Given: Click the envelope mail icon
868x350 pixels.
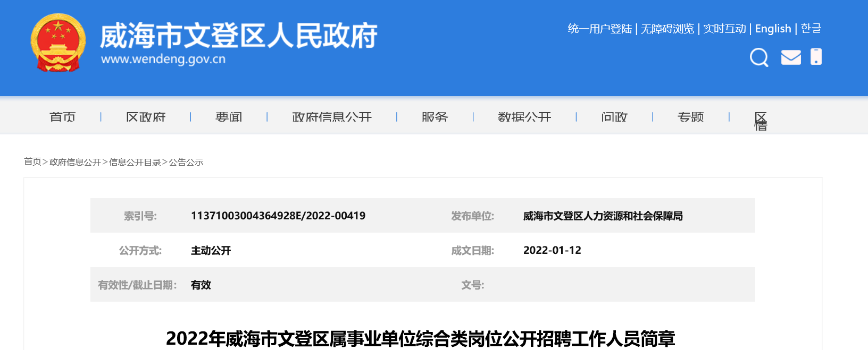Looking at the screenshot, I should [791, 57].
